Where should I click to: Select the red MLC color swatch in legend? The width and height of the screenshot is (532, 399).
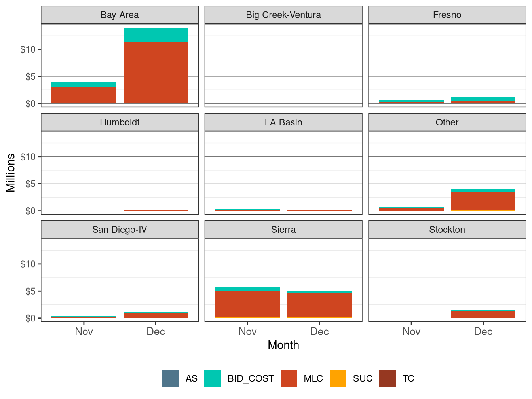[289, 378]
